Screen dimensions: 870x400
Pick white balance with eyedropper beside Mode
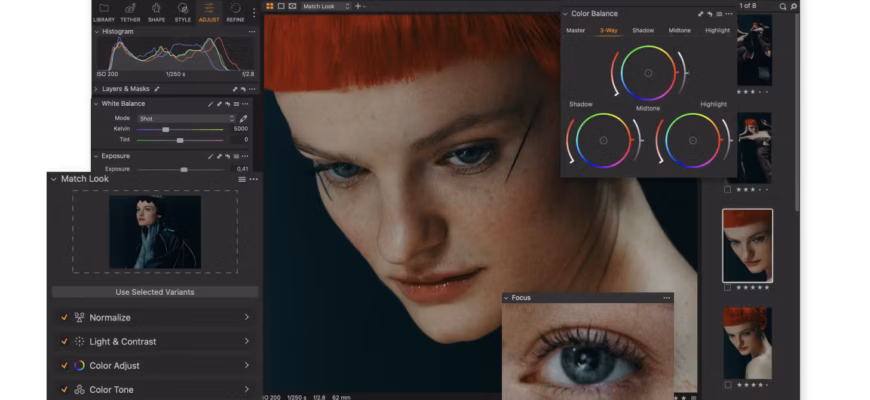tap(243, 118)
